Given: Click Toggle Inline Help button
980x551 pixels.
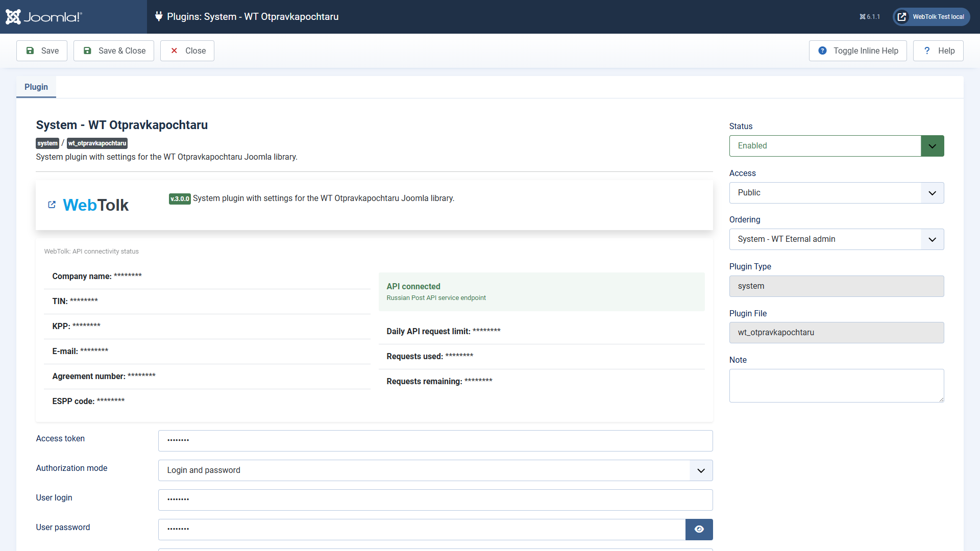Looking at the screenshot, I should [857, 51].
